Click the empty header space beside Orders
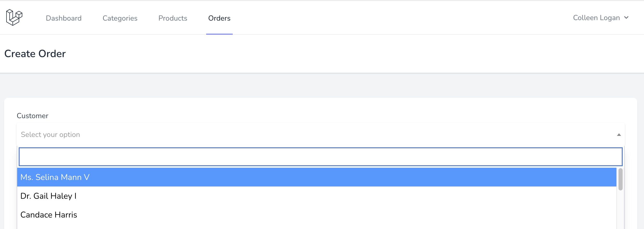Image resolution: width=644 pixels, height=229 pixels. 390,18
